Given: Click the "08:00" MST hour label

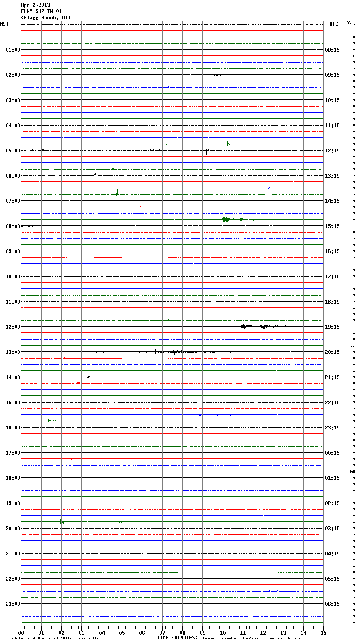Looking at the screenshot, I should (x=13, y=226).
